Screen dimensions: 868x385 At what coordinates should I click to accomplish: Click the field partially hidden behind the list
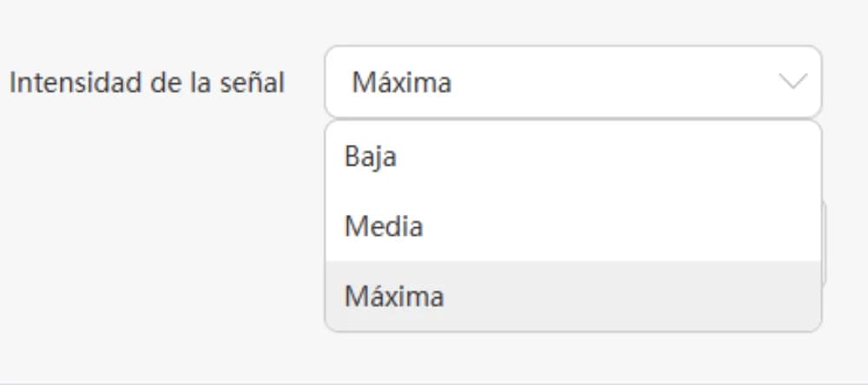coord(825,243)
